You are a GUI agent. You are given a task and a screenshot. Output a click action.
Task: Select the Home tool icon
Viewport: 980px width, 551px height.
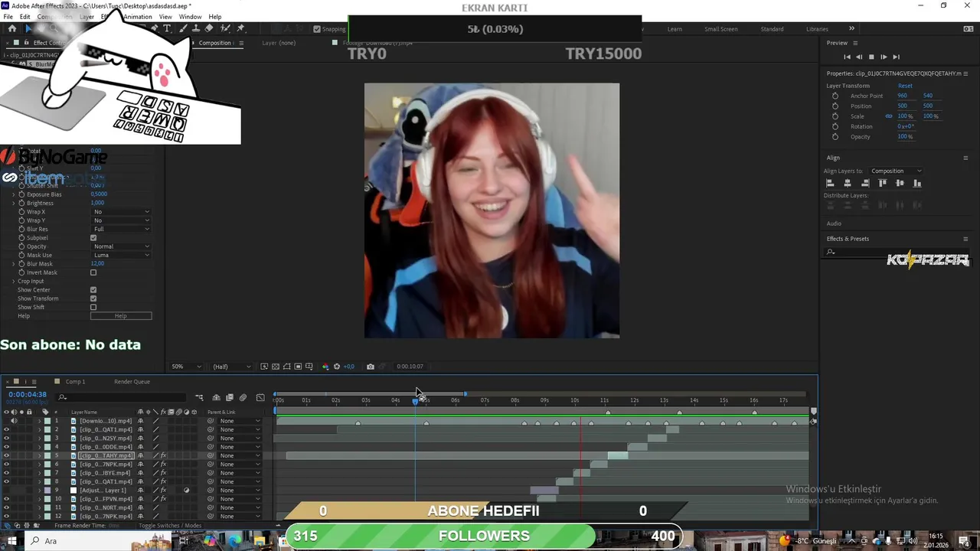tap(11, 28)
